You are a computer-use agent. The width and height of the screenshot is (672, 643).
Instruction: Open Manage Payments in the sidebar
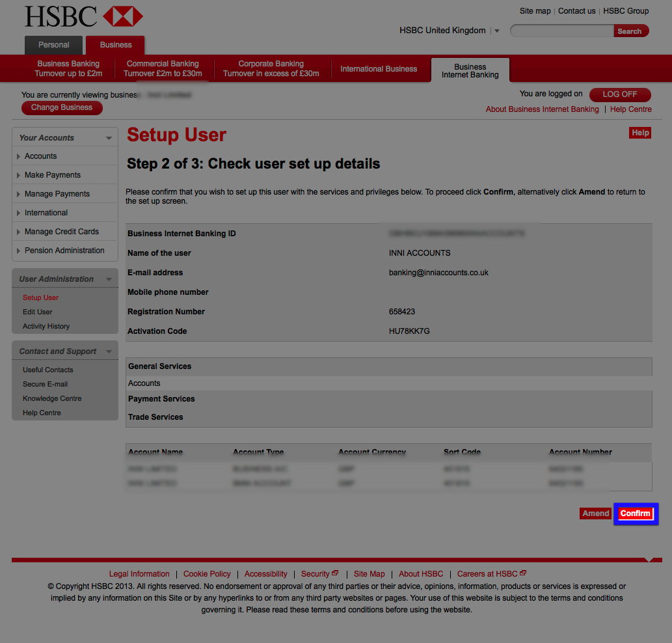point(57,194)
